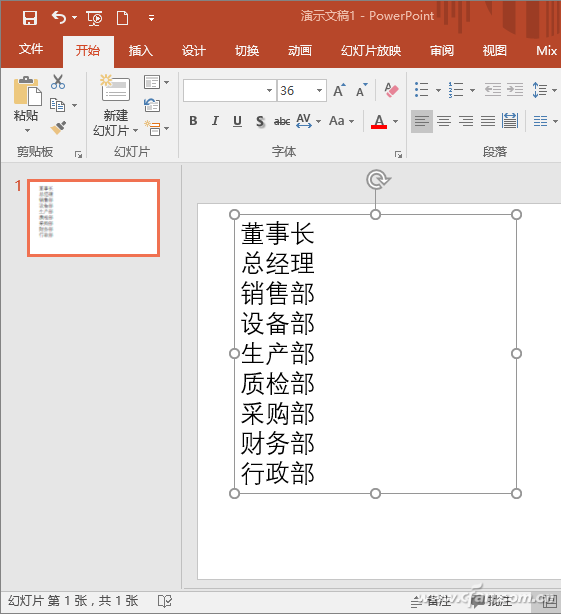Open character spacing AV menu
The image size is (561, 614).
[308, 121]
